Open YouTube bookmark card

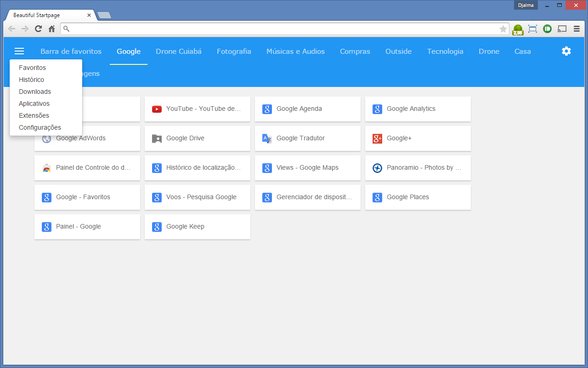coord(198,109)
